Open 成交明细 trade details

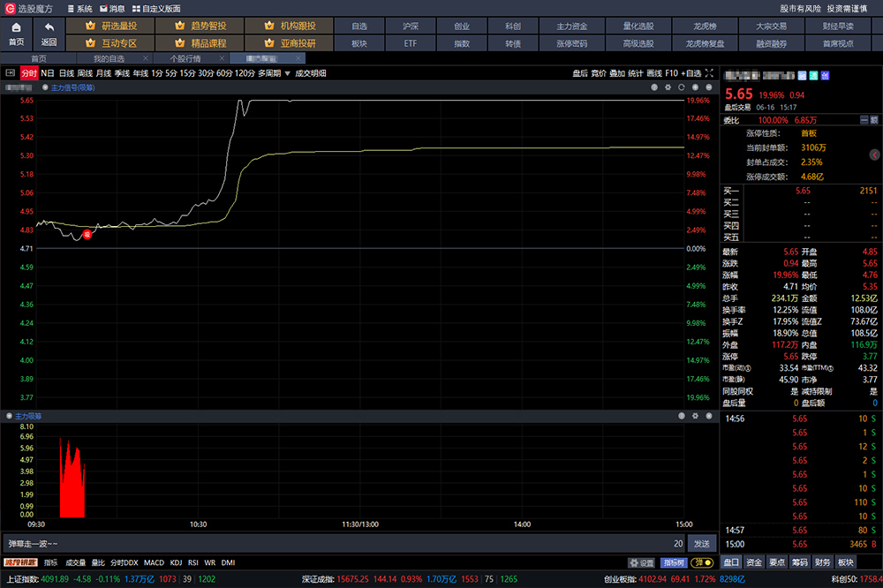310,73
